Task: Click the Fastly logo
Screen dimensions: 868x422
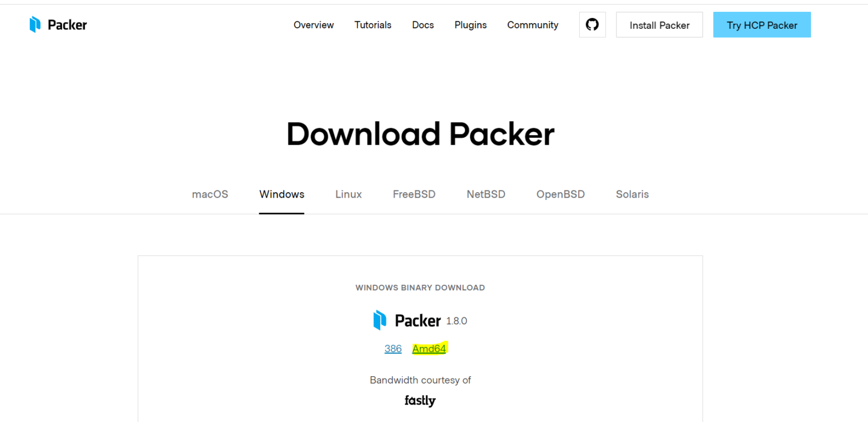Action: (x=420, y=401)
